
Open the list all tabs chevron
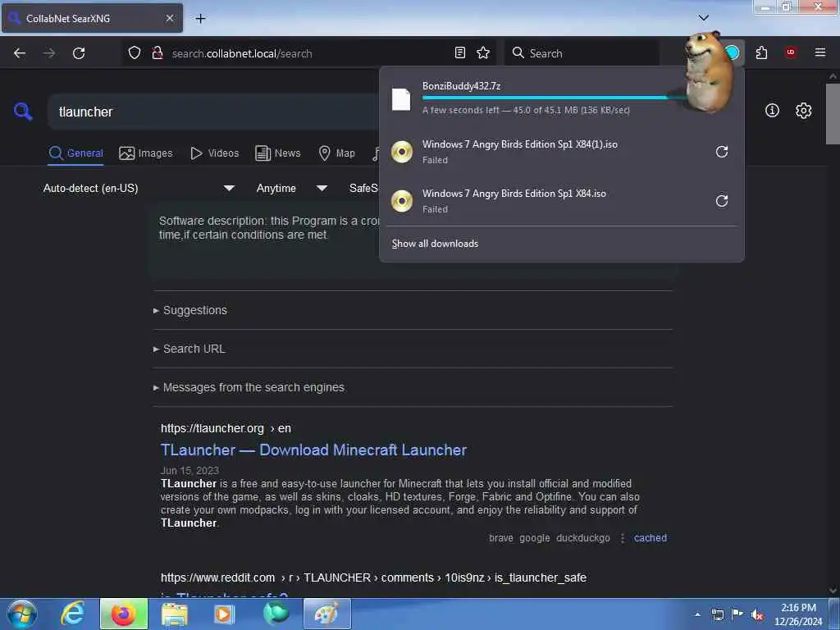point(703,18)
